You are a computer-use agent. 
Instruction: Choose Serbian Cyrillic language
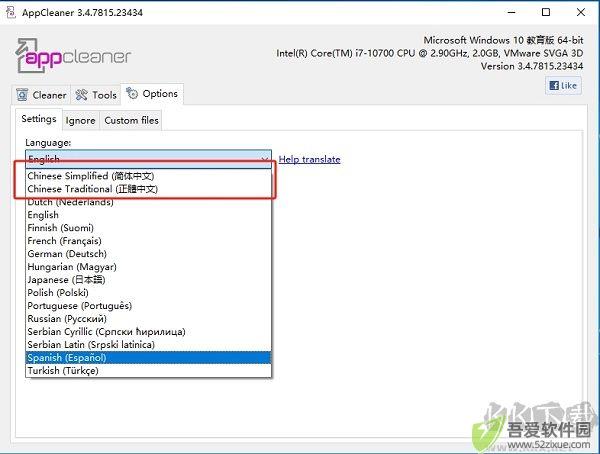click(x=148, y=332)
